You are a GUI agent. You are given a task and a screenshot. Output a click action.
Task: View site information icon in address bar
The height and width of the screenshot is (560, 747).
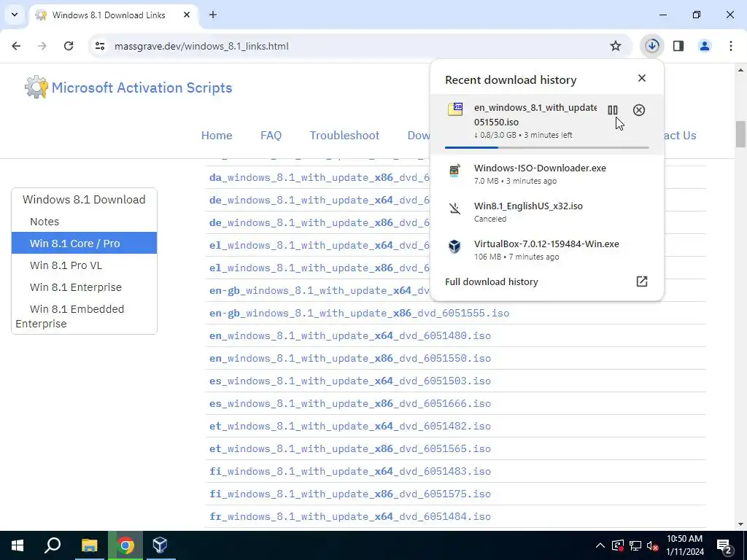99,46
